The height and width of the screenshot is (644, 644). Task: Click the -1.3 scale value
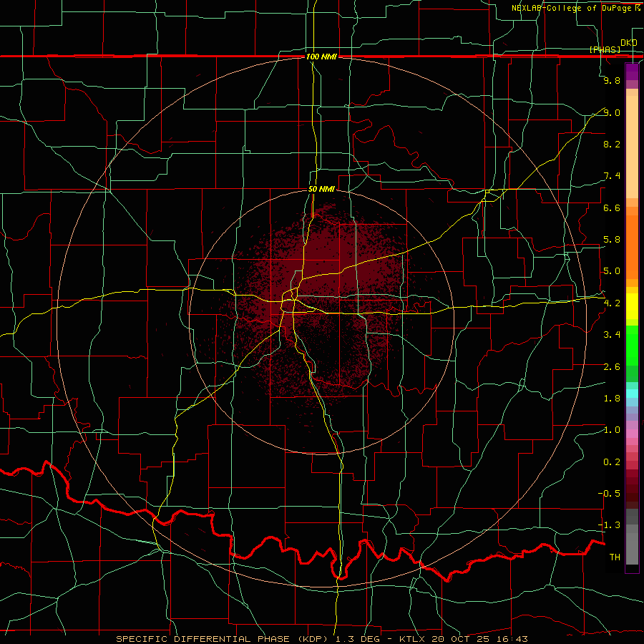(609, 525)
